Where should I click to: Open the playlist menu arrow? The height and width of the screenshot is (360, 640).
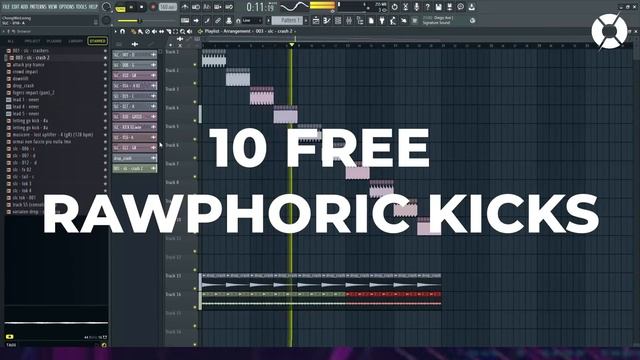[116, 31]
